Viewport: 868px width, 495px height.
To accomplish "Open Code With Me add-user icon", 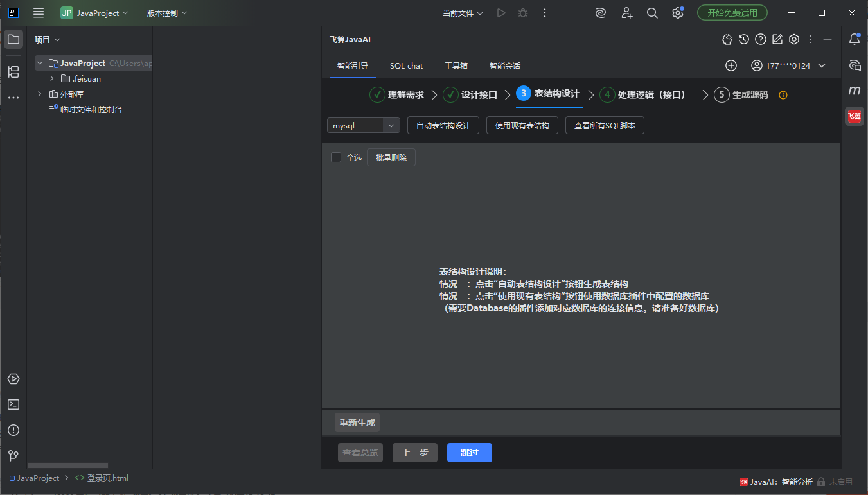I will 626,13.
